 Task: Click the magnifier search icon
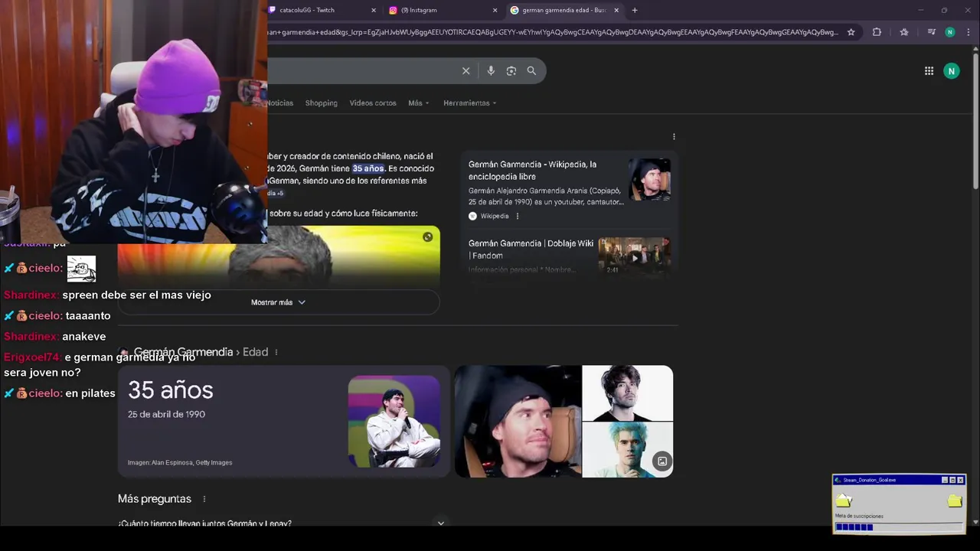(x=531, y=70)
